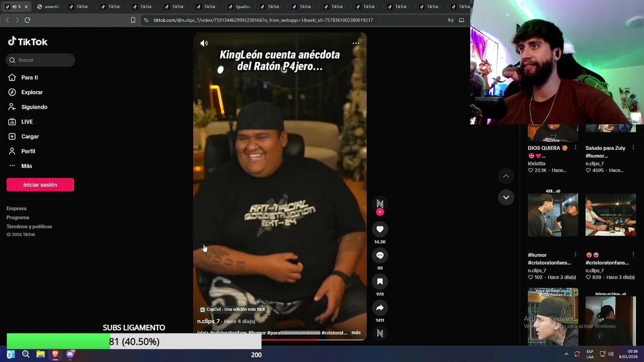The width and height of the screenshot is (644, 362).
Task: Share video with arrow icon
Action: [x=380, y=308]
